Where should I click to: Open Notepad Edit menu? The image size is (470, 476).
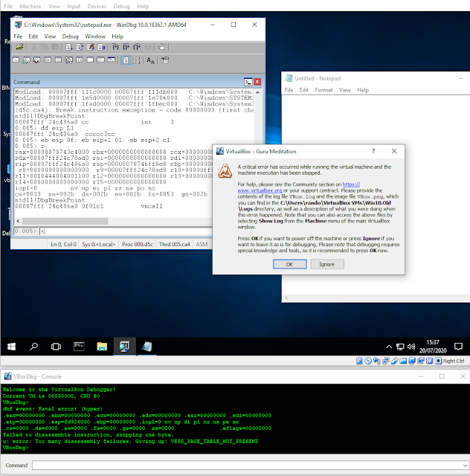304,90
